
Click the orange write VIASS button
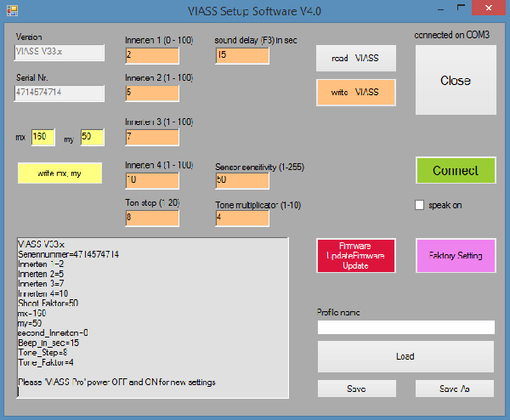pyautogui.click(x=356, y=93)
